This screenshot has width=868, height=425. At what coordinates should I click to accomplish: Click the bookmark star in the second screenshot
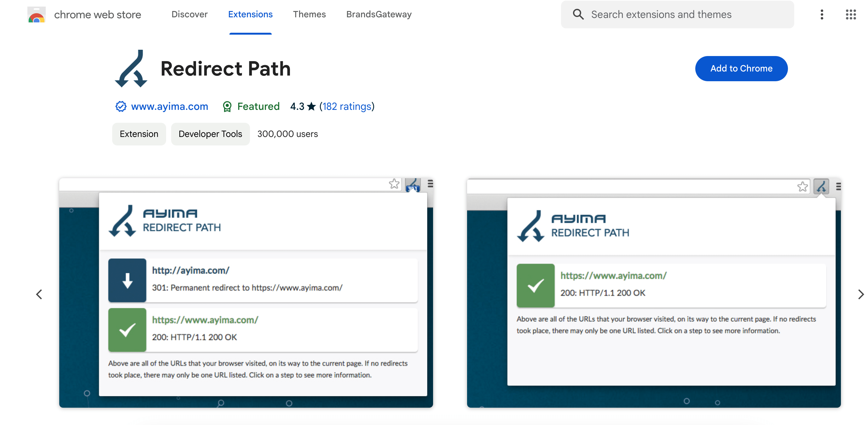pos(802,186)
